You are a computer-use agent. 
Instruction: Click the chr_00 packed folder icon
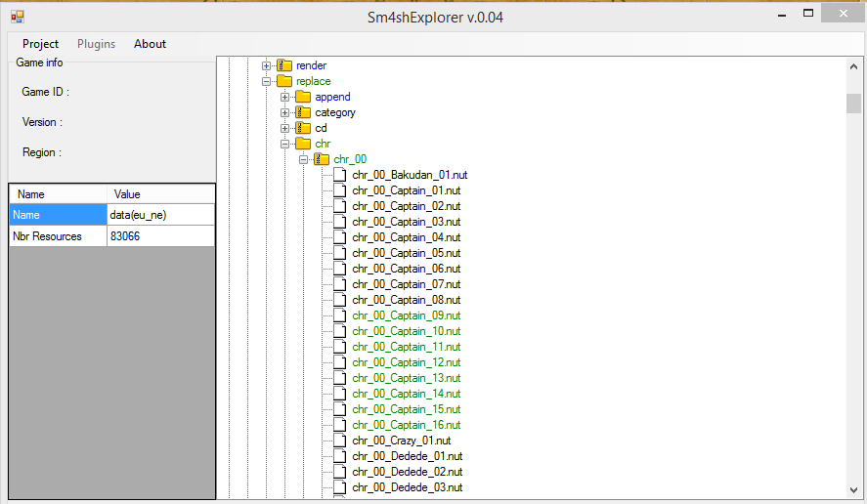tap(322, 159)
